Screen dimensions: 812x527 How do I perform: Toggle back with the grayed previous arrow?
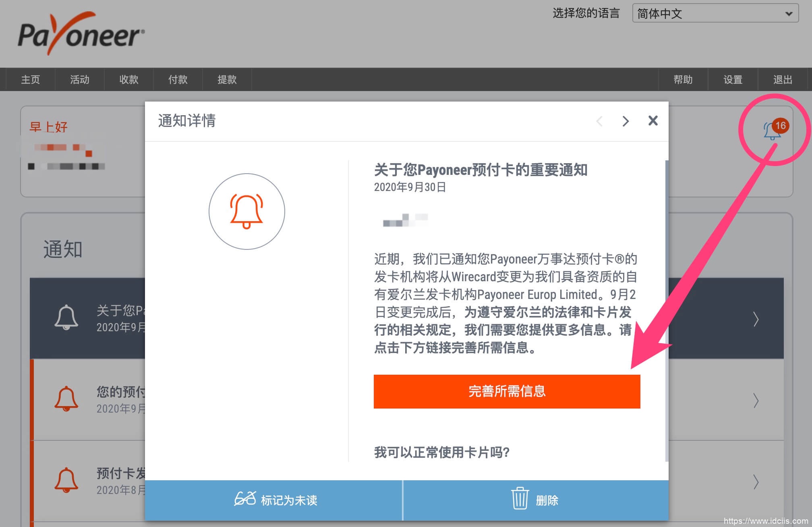pos(600,121)
